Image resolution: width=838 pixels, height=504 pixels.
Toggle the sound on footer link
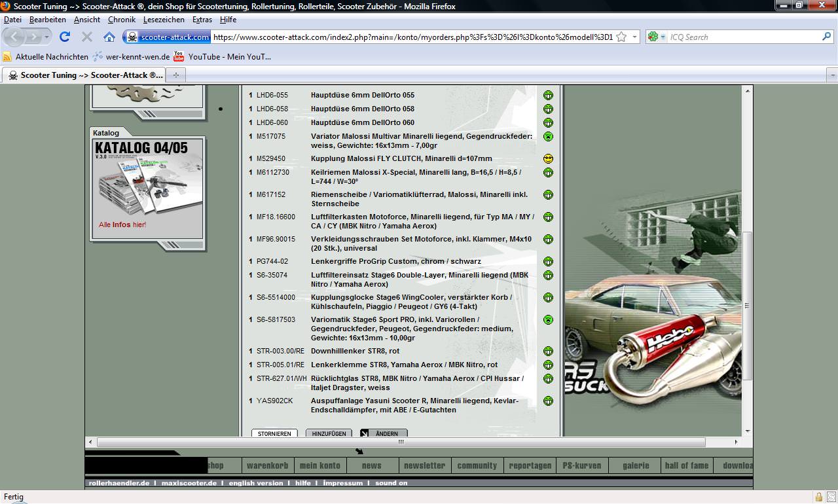392,483
